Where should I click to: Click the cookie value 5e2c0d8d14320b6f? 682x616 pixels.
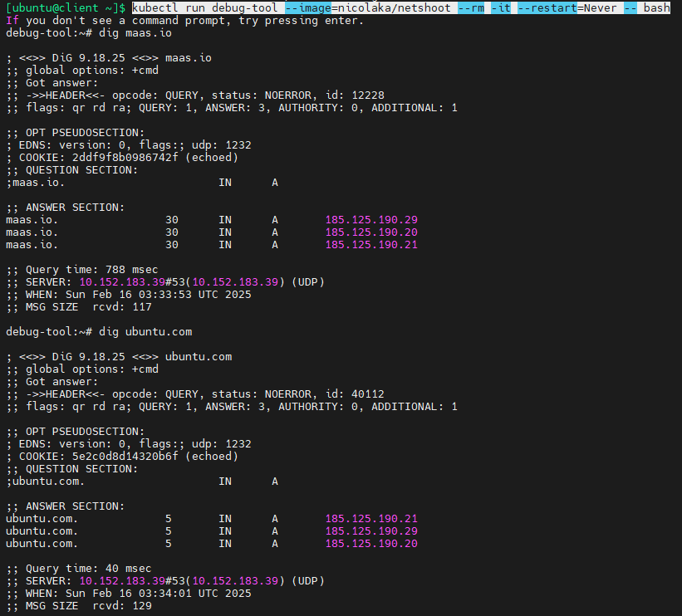point(125,456)
